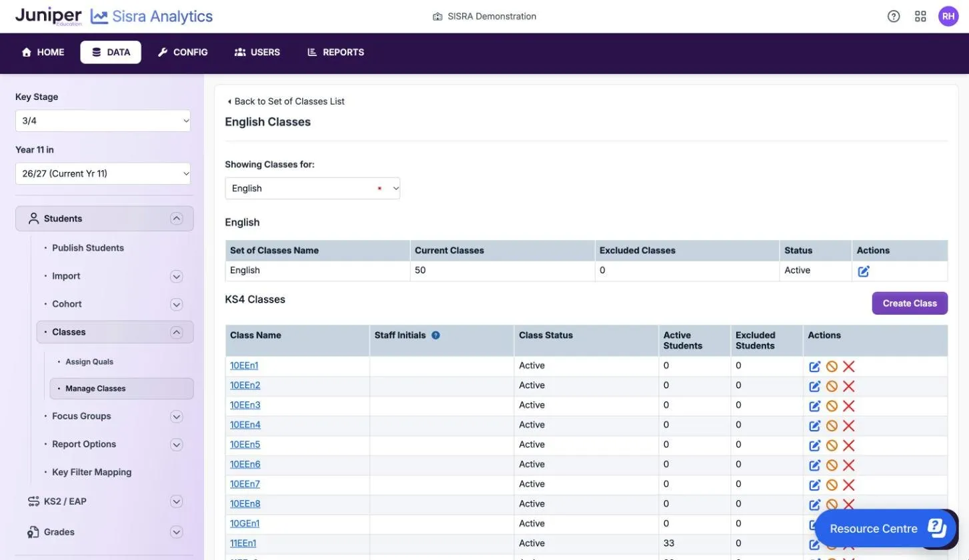Viewport: 969px width, 560px height.
Task: Edit class 10EEn3
Action: pos(814,406)
